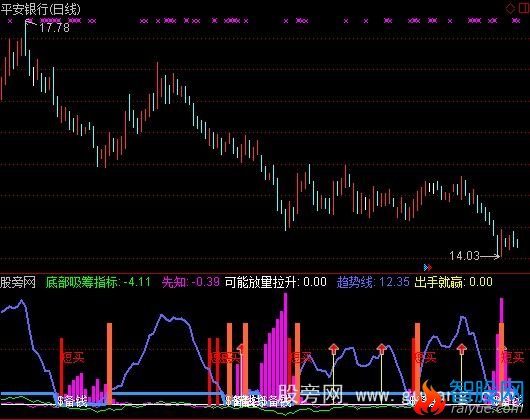
Task: Select the 17.78 high price label
Action: pos(54,27)
